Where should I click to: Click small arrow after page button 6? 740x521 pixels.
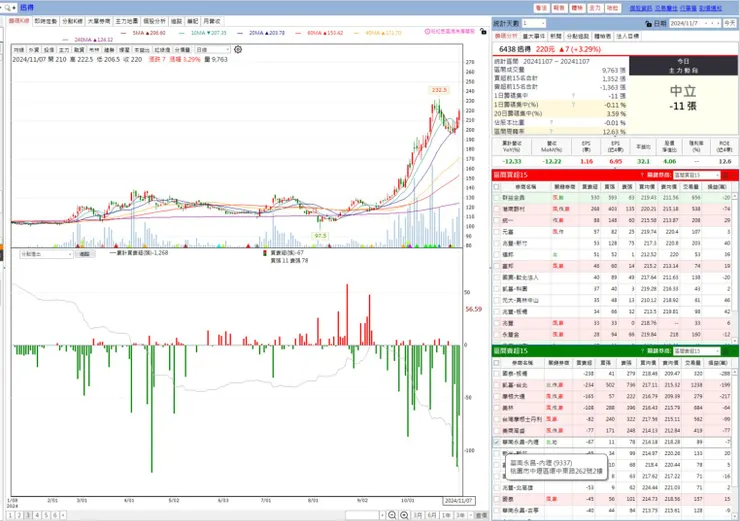point(63,515)
